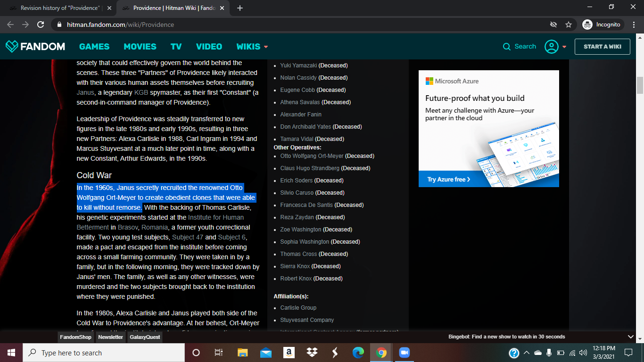Click the Windows taskbar search box

104,353
